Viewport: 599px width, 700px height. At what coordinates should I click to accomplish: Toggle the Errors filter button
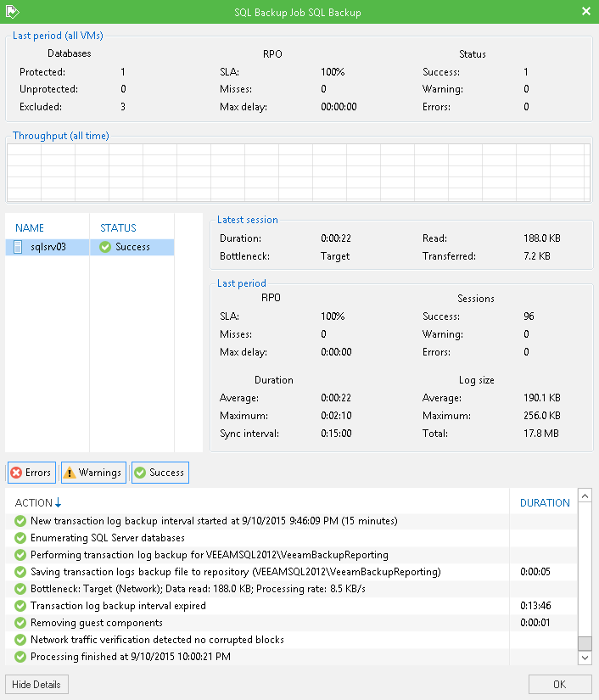(31, 473)
